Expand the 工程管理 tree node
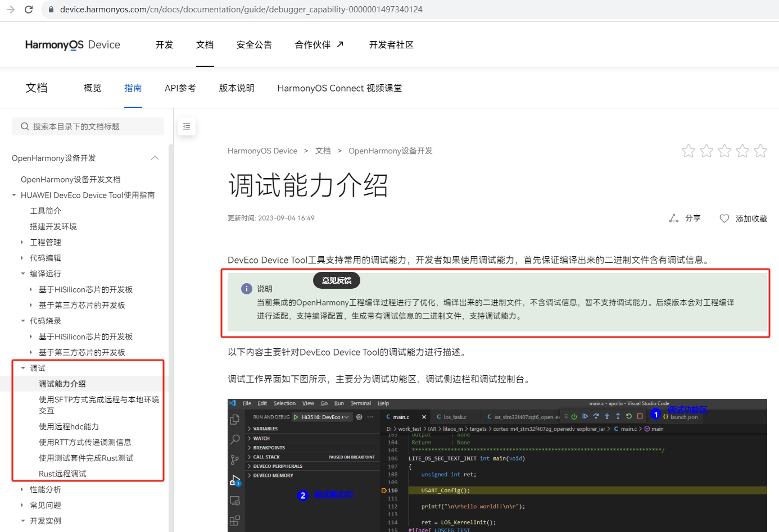779x532 pixels. 22,242
